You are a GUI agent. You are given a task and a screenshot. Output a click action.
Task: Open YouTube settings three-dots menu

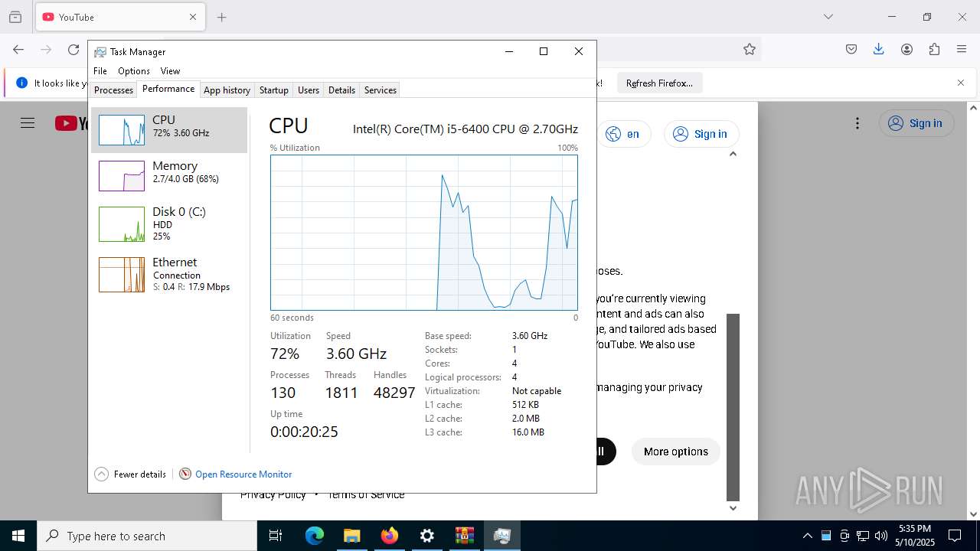point(857,123)
